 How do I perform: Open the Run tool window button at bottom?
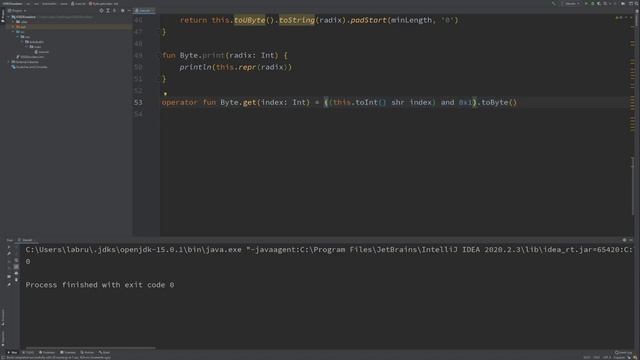[x=13, y=352]
